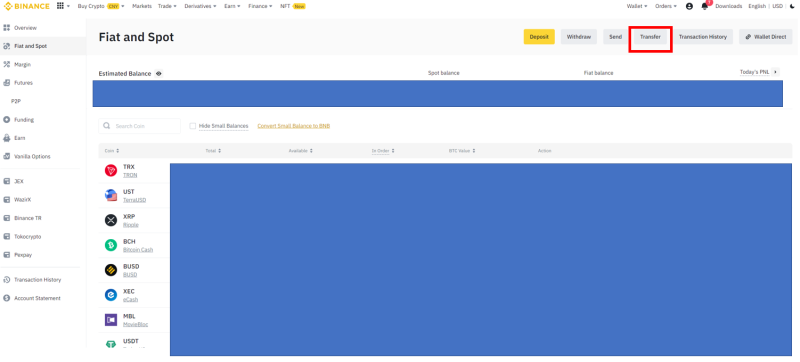Open the apps grid menu icon
The width and height of the screenshot is (800, 362).
(60, 6)
